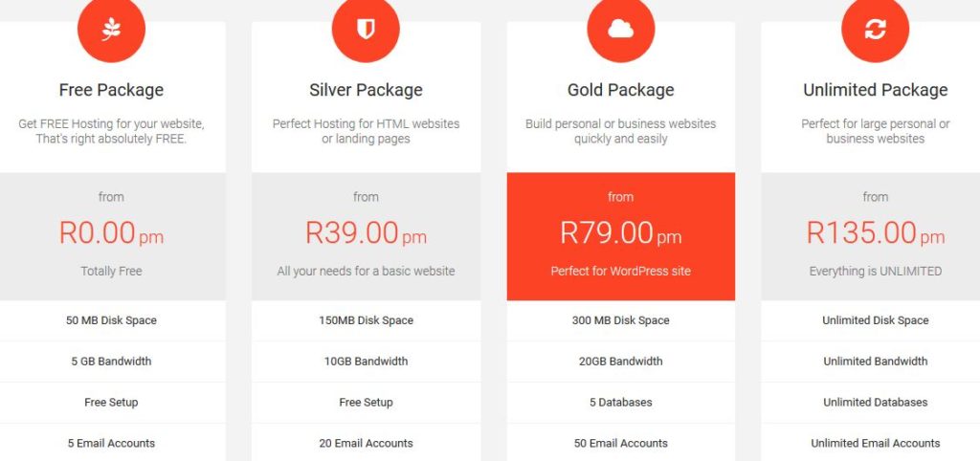The height and width of the screenshot is (461, 980).
Task: Select the 5 Databases feature row
Action: click(x=620, y=403)
